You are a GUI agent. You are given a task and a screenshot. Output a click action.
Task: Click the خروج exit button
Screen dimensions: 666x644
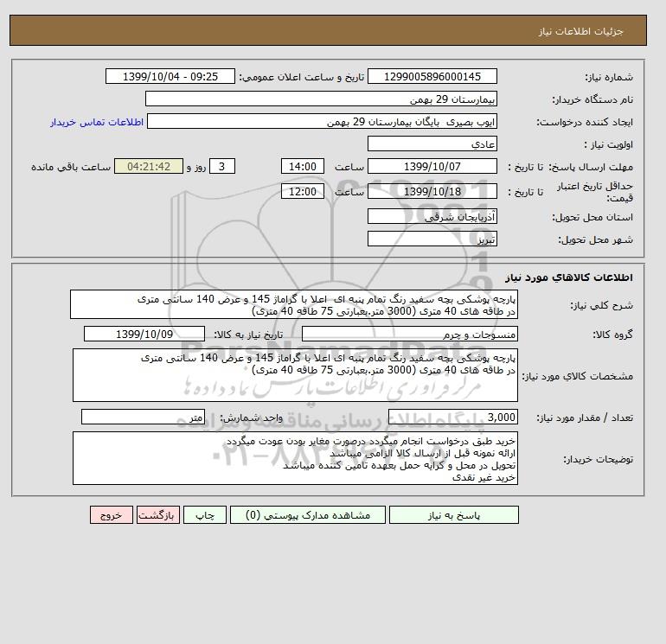tap(112, 514)
